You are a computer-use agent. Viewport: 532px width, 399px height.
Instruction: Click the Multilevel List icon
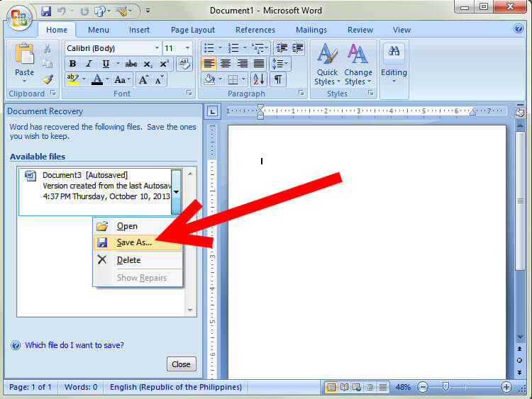(x=258, y=48)
